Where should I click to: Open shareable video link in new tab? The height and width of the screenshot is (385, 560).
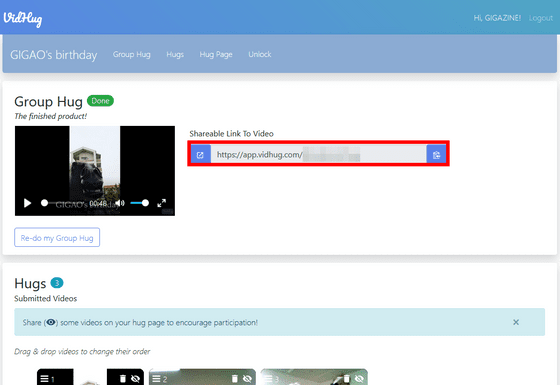click(x=200, y=155)
